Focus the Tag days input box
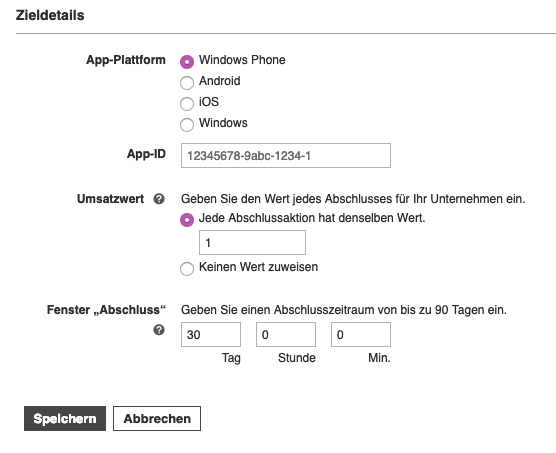Viewport: 556px width, 453px height. point(211,334)
